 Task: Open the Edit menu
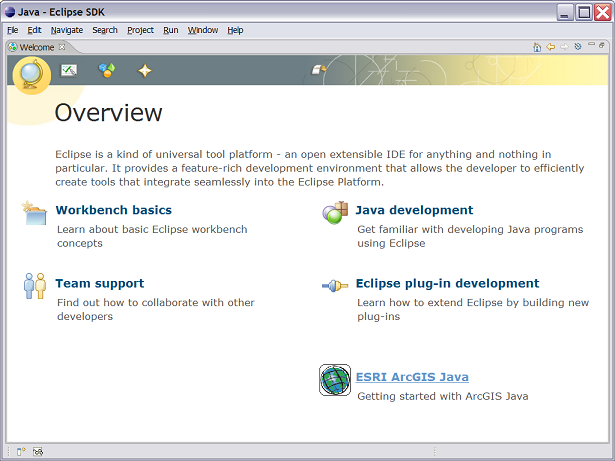[x=34, y=30]
